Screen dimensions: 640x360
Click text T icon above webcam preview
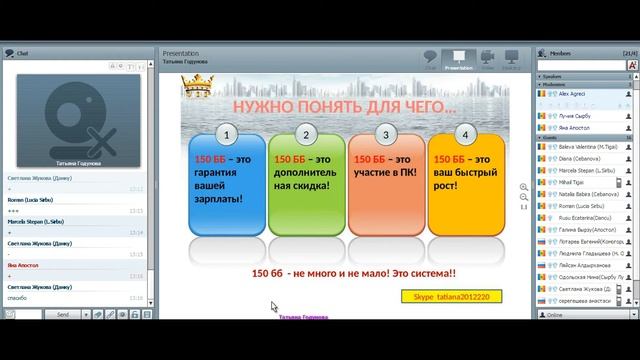click(131, 67)
